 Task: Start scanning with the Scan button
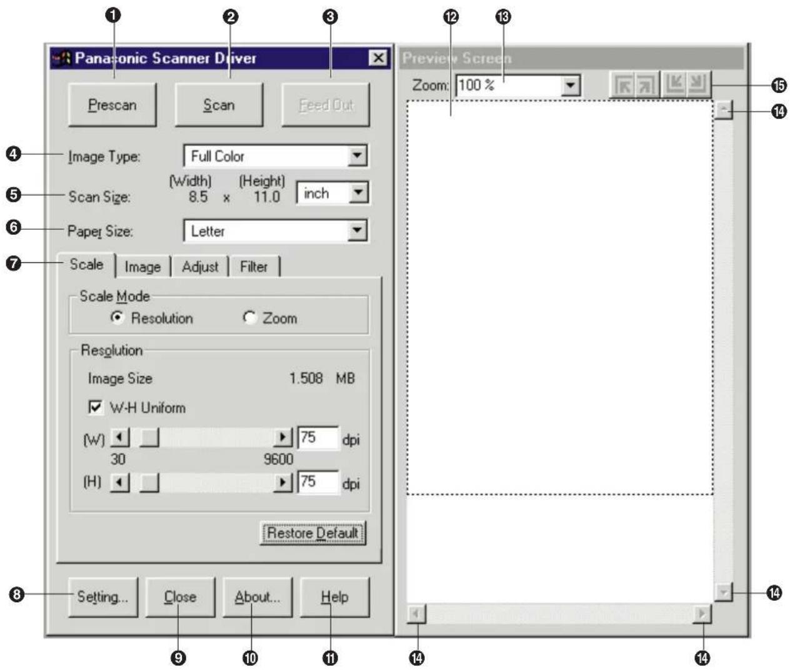coord(219,105)
